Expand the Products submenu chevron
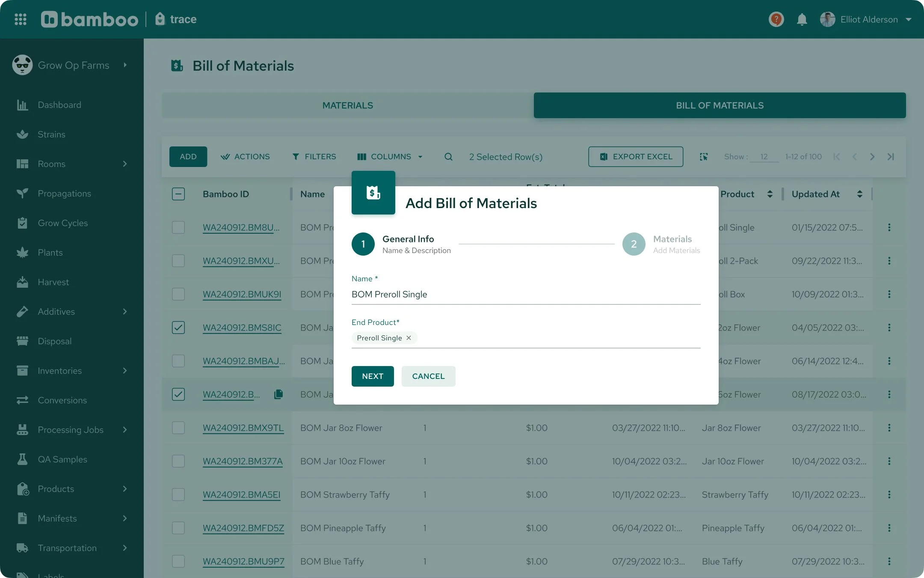The height and width of the screenshot is (578, 924). (125, 489)
